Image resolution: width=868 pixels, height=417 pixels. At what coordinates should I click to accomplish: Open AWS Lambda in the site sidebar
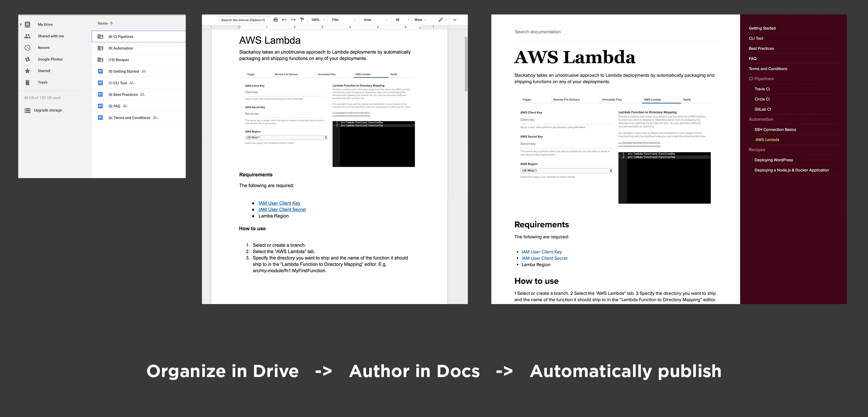pyautogui.click(x=767, y=139)
